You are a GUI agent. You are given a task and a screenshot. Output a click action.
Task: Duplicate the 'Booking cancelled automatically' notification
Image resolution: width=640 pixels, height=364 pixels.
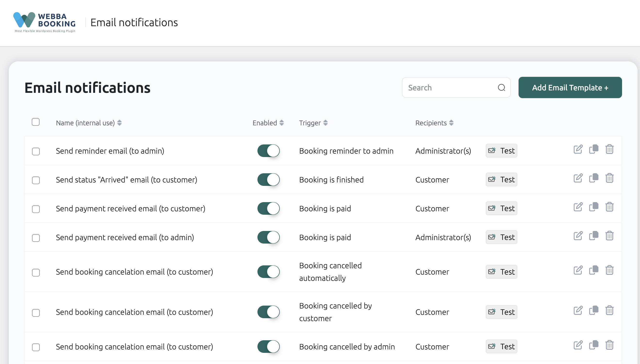pyautogui.click(x=594, y=270)
